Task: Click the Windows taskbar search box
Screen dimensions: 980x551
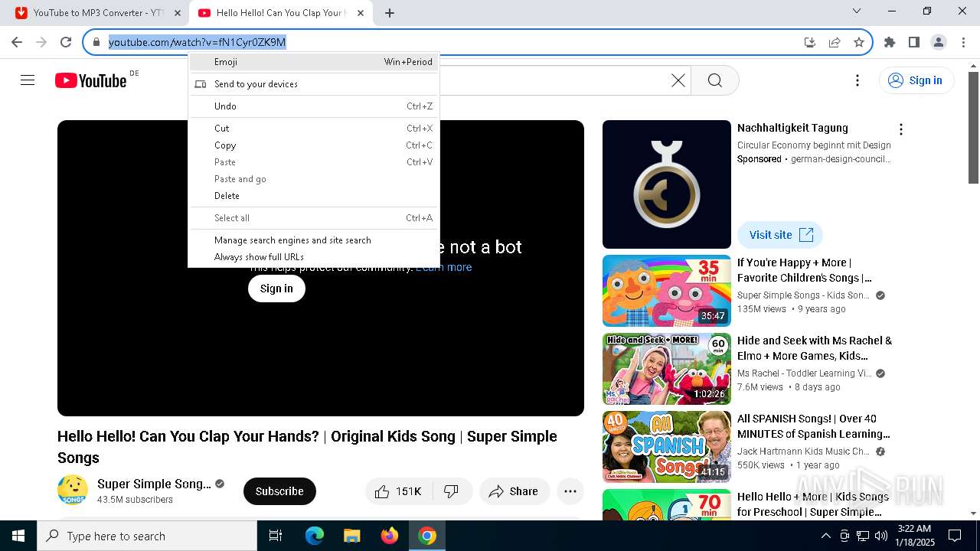Action: [x=147, y=536]
